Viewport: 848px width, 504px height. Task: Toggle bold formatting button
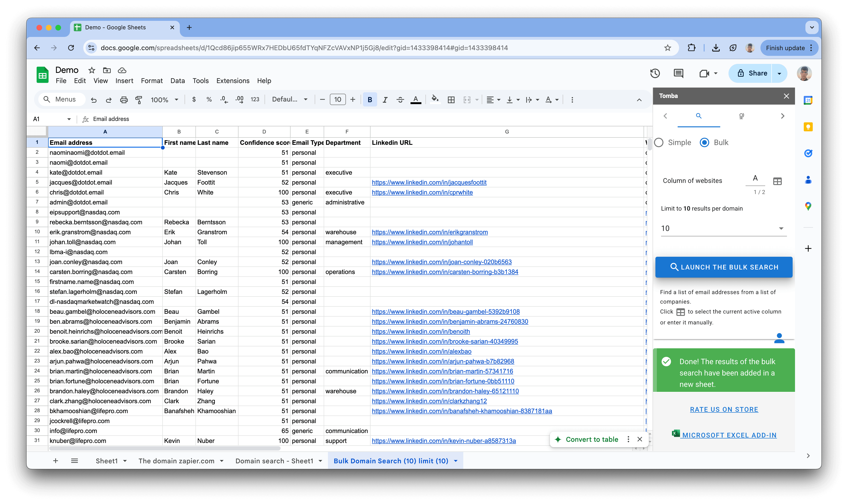(370, 100)
